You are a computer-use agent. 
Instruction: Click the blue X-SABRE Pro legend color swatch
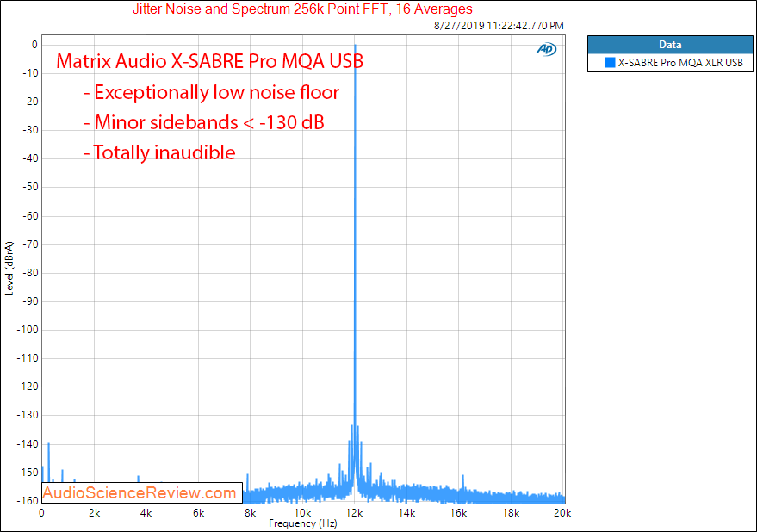610,62
